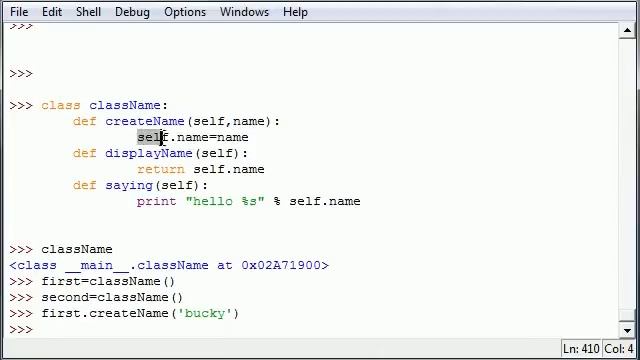Viewport: 640px width, 360px height.
Task: Open the File menu
Action: click(x=19, y=12)
